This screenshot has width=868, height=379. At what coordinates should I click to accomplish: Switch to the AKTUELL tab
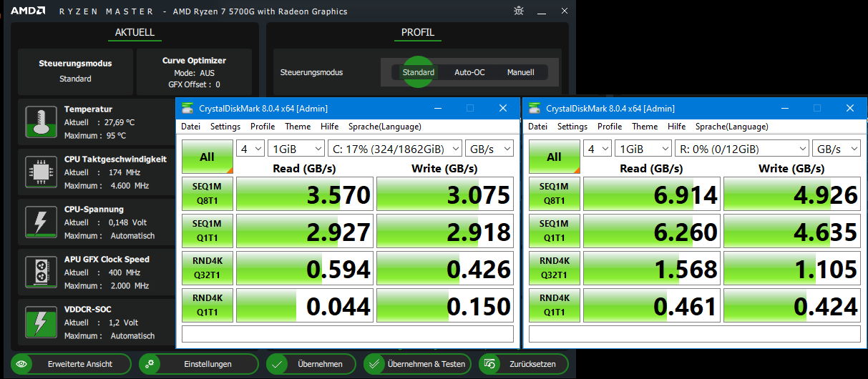click(x=135, y=32)
